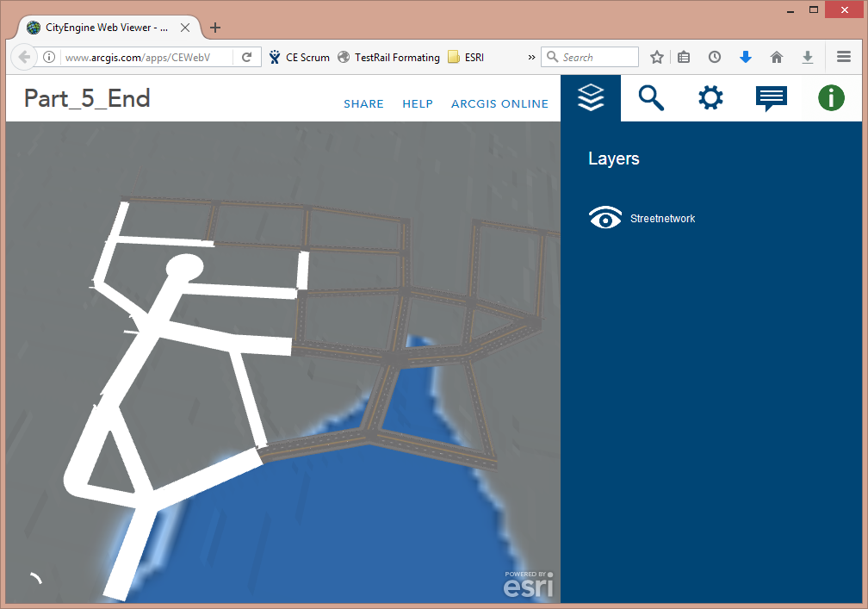Screen dimensions: 868x609
Task: Select the CityEngine Web Viewer tab
Action: (108, 28)
